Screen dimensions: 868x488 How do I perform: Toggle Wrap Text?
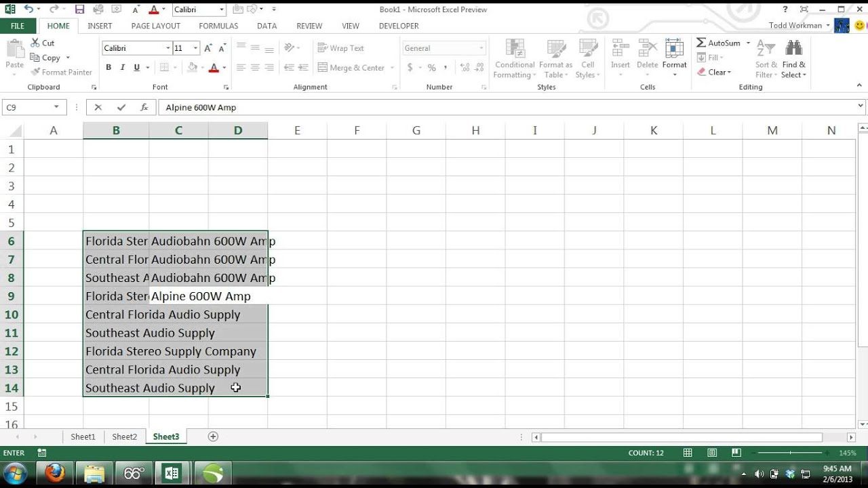pos(341,48)
